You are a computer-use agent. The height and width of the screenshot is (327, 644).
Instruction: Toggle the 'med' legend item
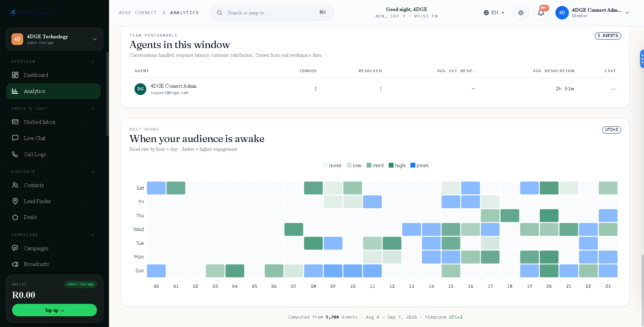375,166
